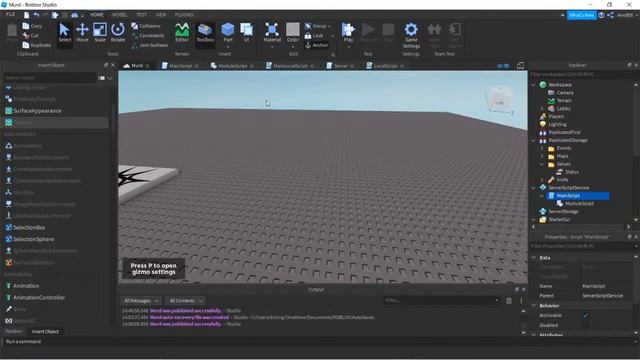The width and height of the screenshot is (640, 360).
Task: Open the UI insert tool
Action: click(247, 33)
